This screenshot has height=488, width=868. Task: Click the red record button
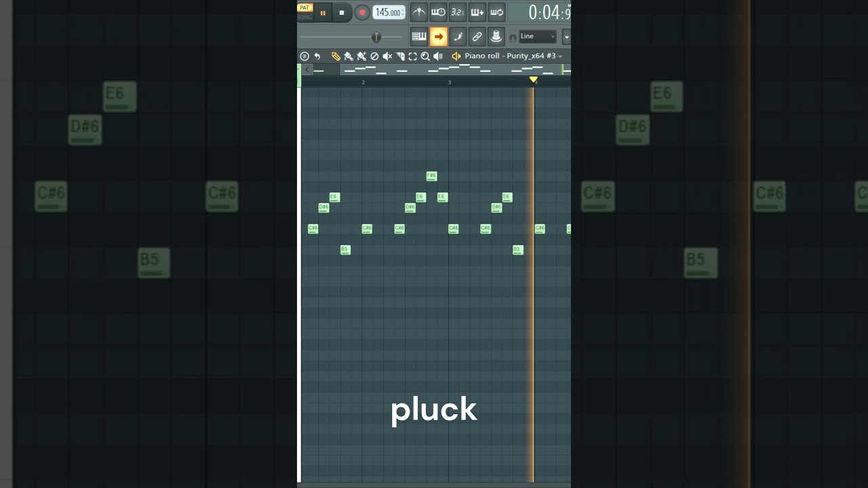362,12
